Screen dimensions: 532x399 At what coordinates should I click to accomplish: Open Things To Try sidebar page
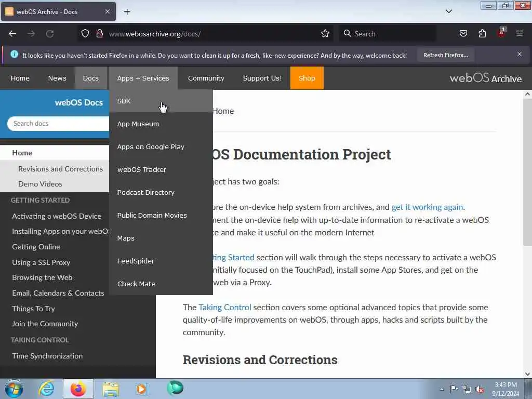coord(33,309)
